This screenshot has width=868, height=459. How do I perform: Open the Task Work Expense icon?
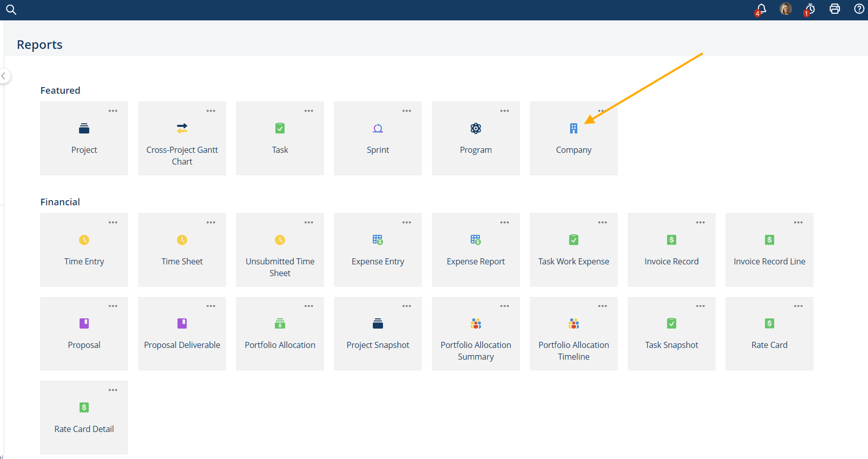point(574,240)
